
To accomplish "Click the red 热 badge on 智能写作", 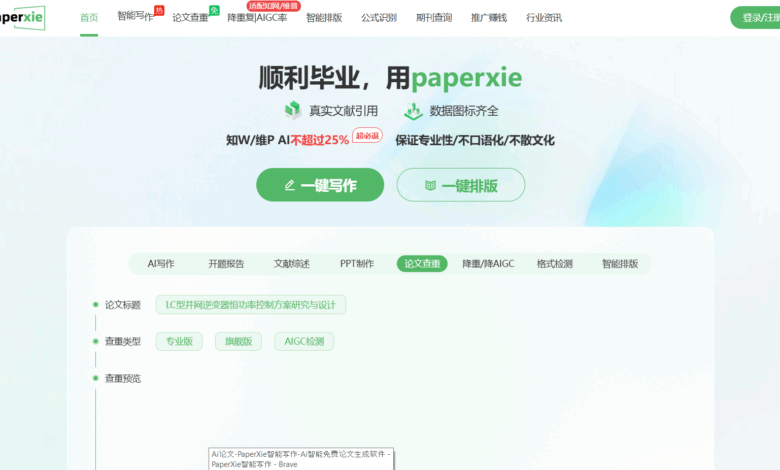I will (x=159, y=10).
